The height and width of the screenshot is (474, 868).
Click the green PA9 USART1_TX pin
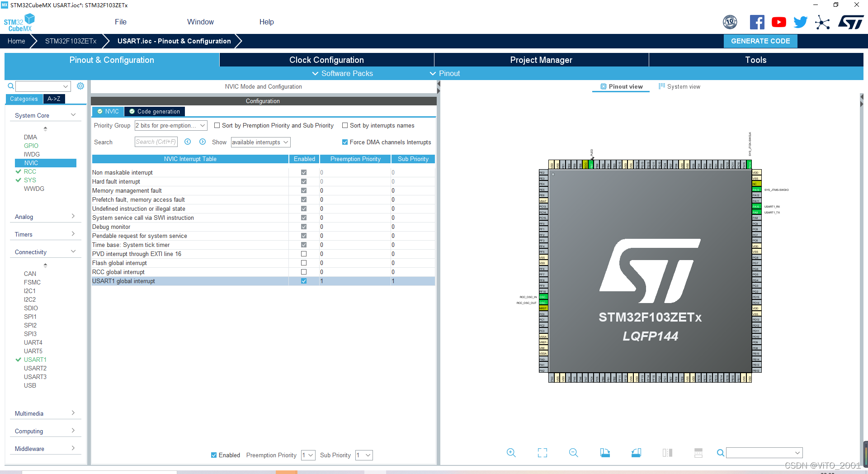[756, 212]
